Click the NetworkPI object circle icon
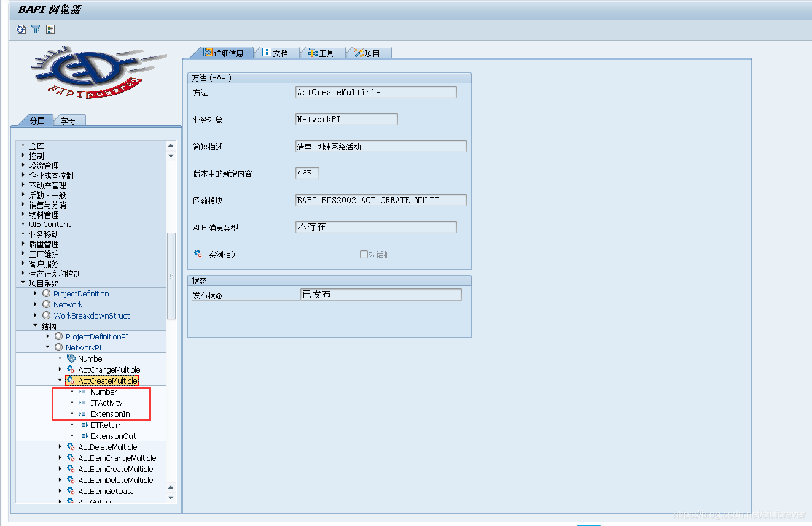Screen dimensions: 812x526 pyautogui.click(x=58, y=347)
